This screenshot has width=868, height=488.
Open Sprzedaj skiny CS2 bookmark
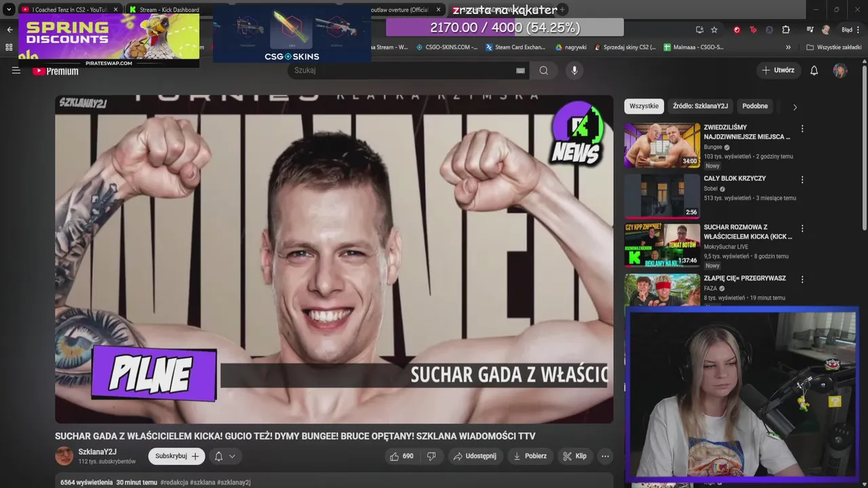pyautogui.click(x=625, y=47)
